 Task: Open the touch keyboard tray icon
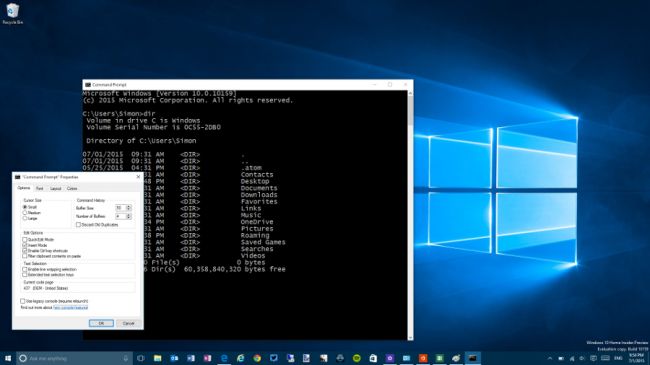(x=605, y=358)
